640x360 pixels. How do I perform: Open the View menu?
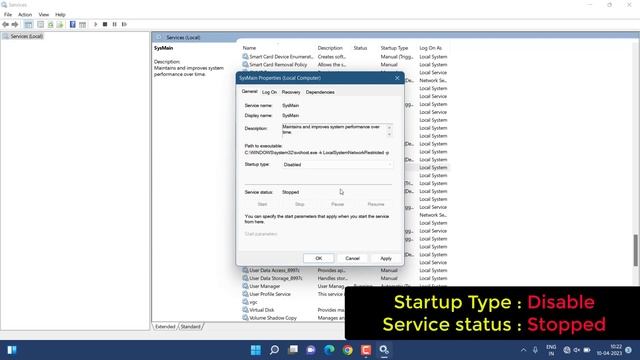click(x=44, y=15)
